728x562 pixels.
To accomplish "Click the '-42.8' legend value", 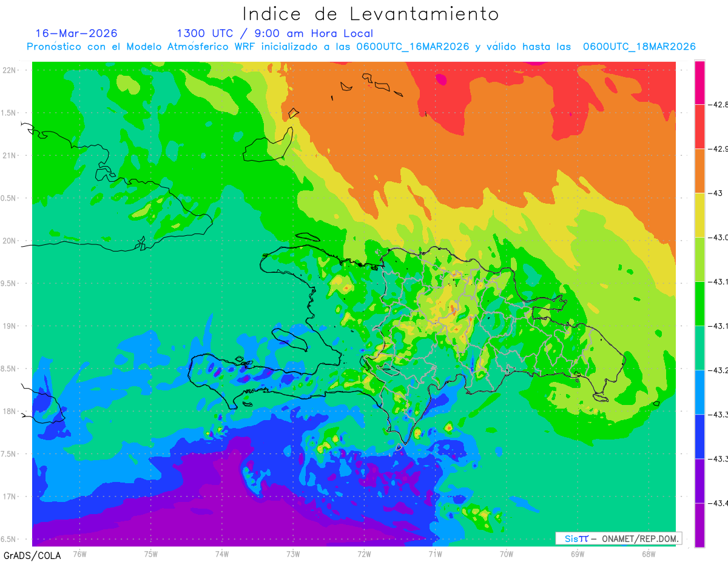I will [718, 105].
